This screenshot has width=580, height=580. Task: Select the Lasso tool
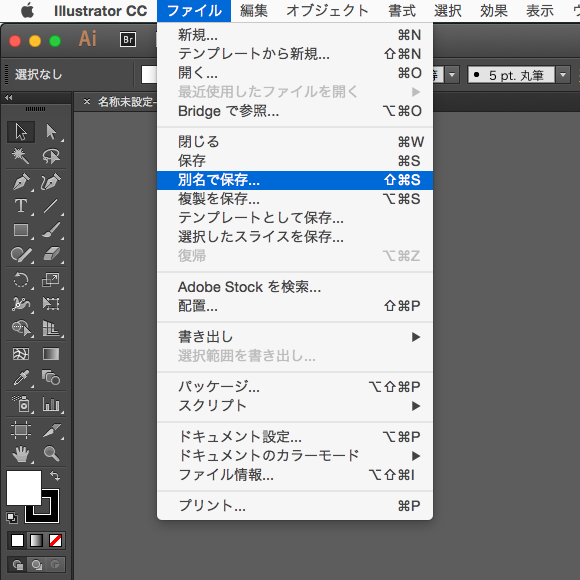(51, 156)
